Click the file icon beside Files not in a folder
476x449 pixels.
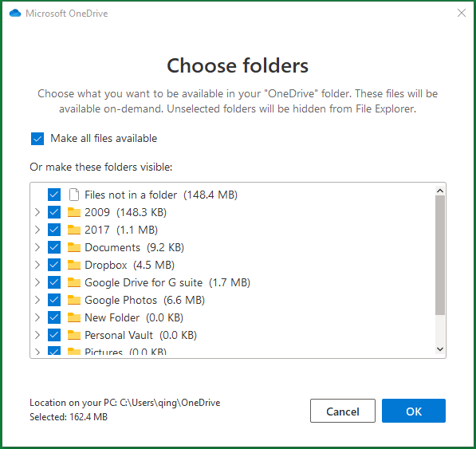74,195
